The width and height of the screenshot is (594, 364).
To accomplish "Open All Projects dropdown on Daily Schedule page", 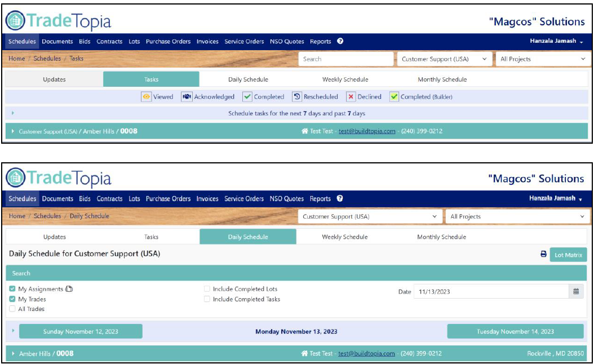I will click(517, 216).
